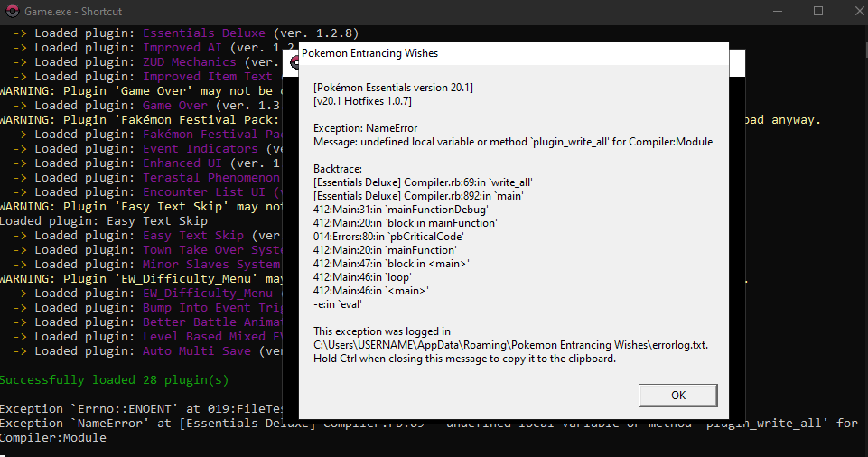This screenshot has height=457, width=868.
Task: Click the Game.exe console window icon
Action: coord(12,11)
